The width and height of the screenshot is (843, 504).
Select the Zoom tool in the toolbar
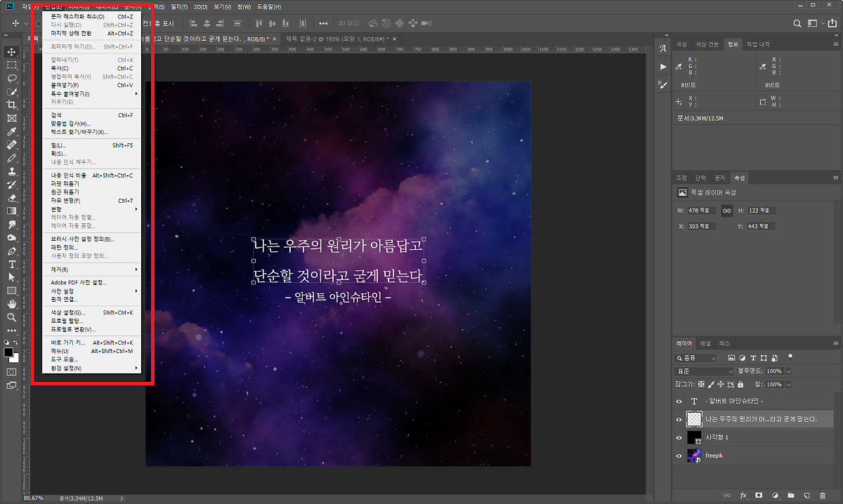12,317
